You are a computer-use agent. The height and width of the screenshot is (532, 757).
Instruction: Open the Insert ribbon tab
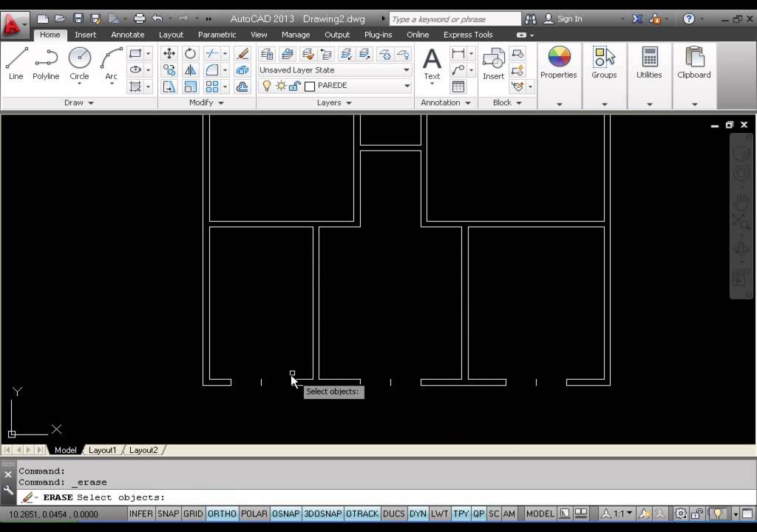point(86,35)
